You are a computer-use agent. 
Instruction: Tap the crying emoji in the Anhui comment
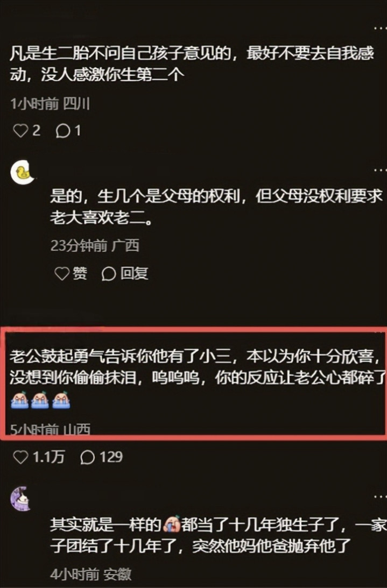point(172,524)
